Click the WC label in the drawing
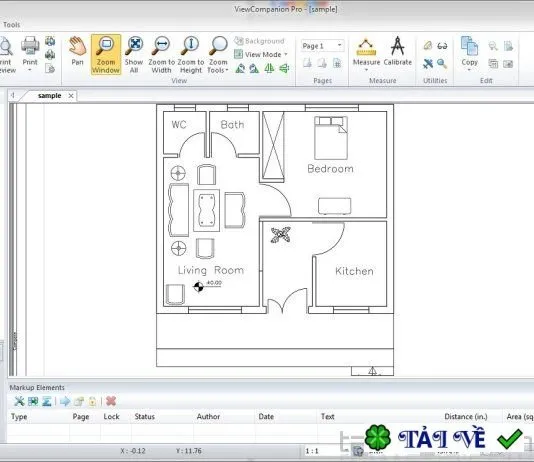This screenshot has height=462, width=534. click(x=179, y=125)
